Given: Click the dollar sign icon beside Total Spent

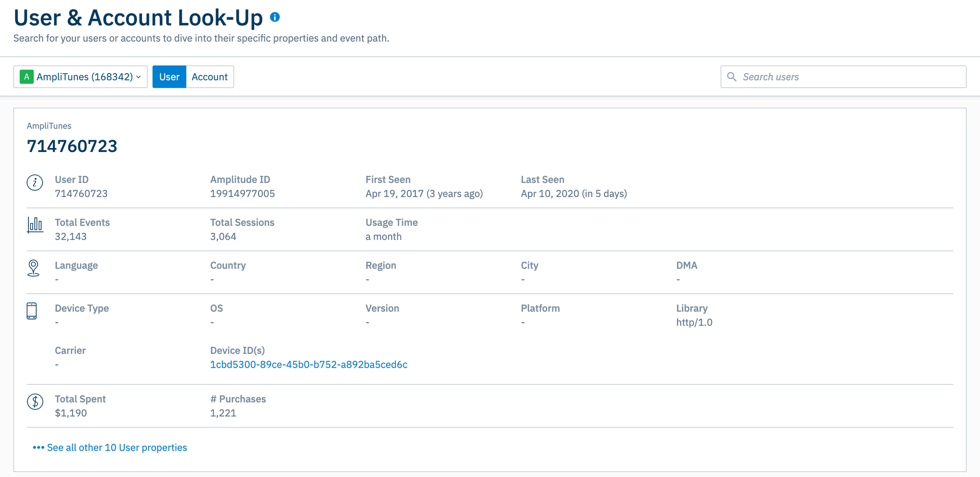Looking at the screenshot, I should pyautogui.click(x=34, y=402).
